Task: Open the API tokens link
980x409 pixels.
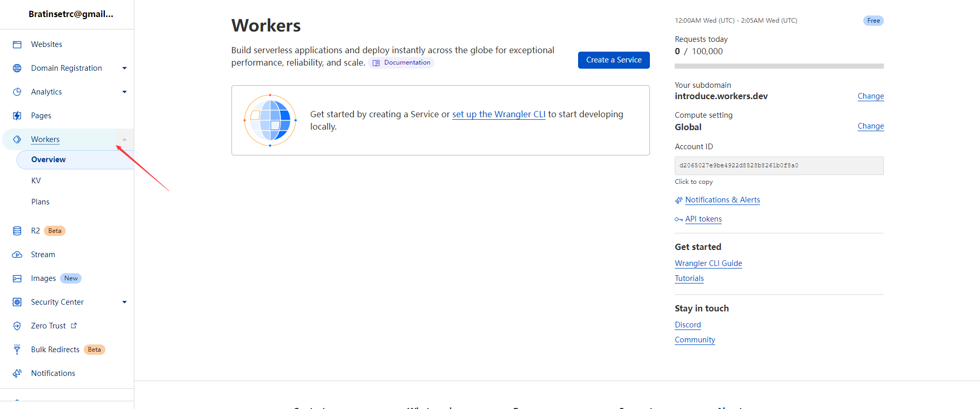Action: tap(703, 219)
